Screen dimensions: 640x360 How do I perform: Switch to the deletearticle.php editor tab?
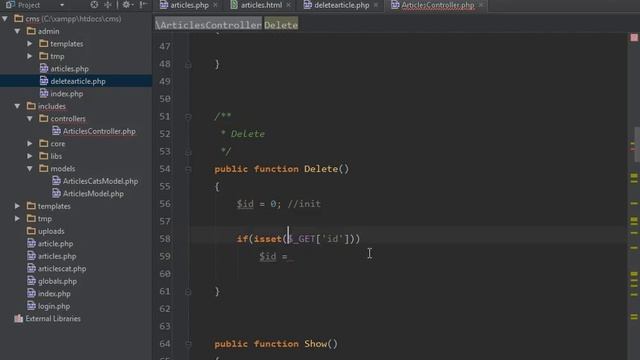click(x=342, y=5)
